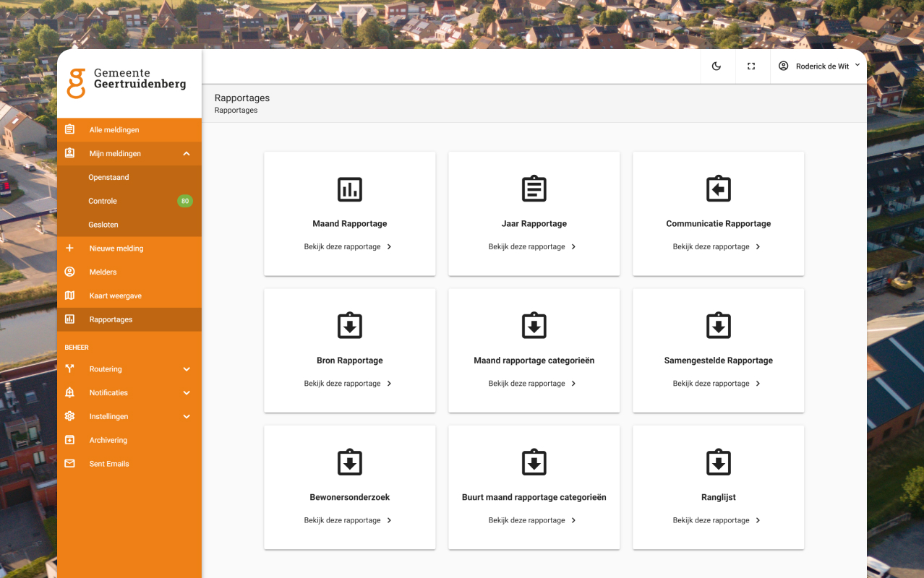This screenshot has width=924, height=578.
Task: Click the Jaar Rapportage clipboard icon
Action: (534, 189)
